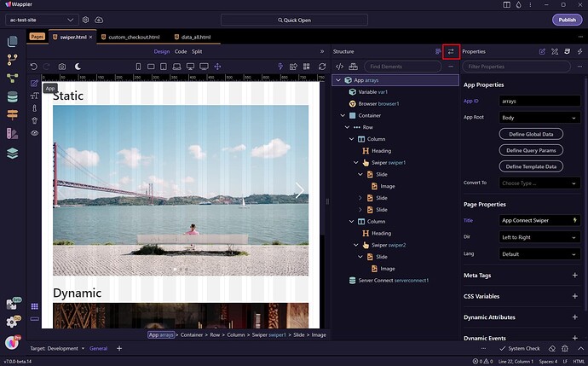Select the laptop viewport size

(176, 67)
